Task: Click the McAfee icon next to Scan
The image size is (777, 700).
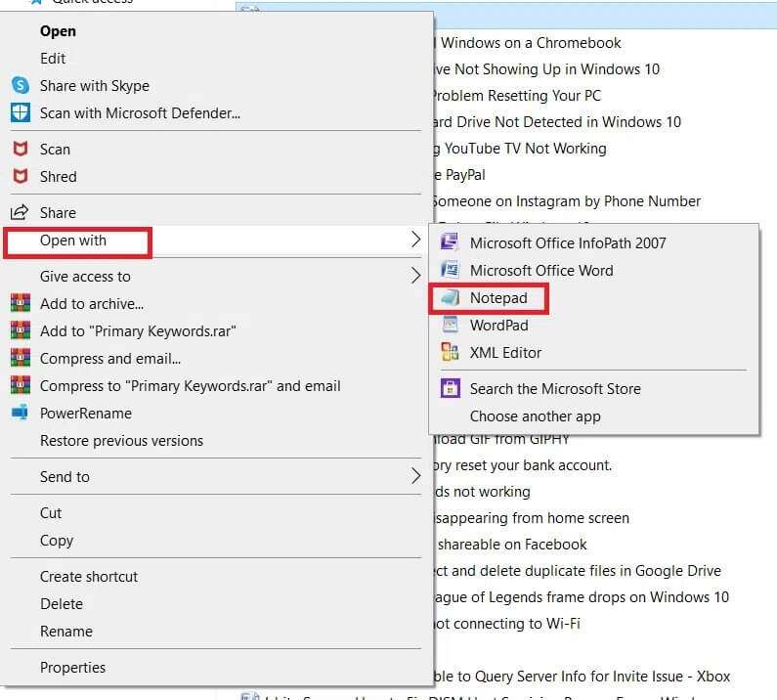Action: [21, 149]
